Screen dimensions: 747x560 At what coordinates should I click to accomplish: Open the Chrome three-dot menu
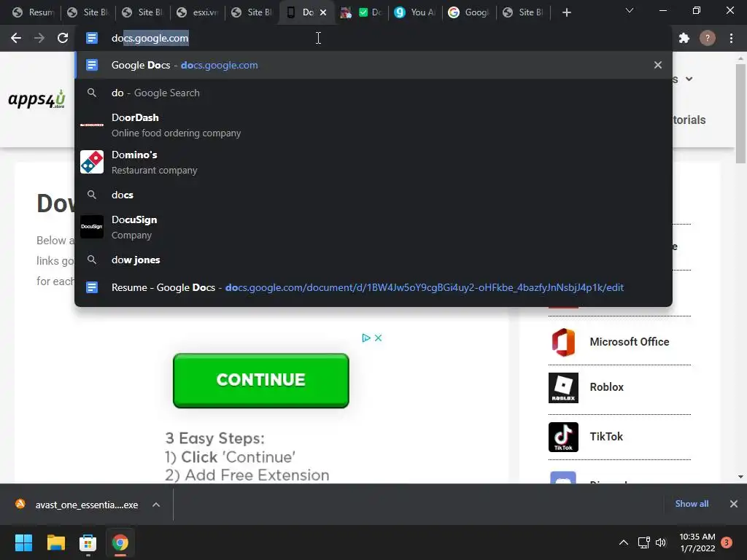(x=731, y=38)
